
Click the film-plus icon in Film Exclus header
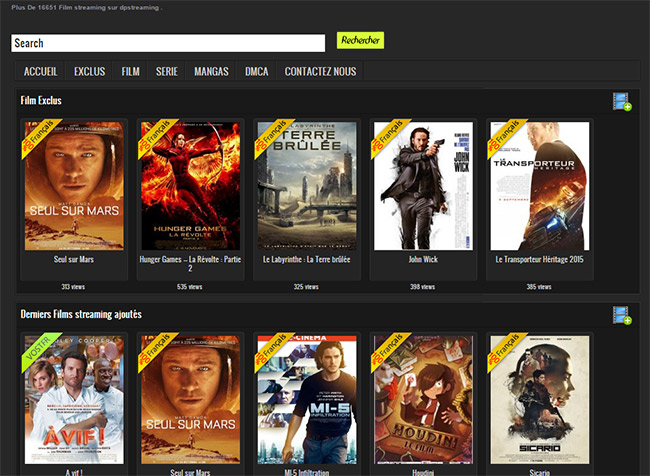point(622,101)
